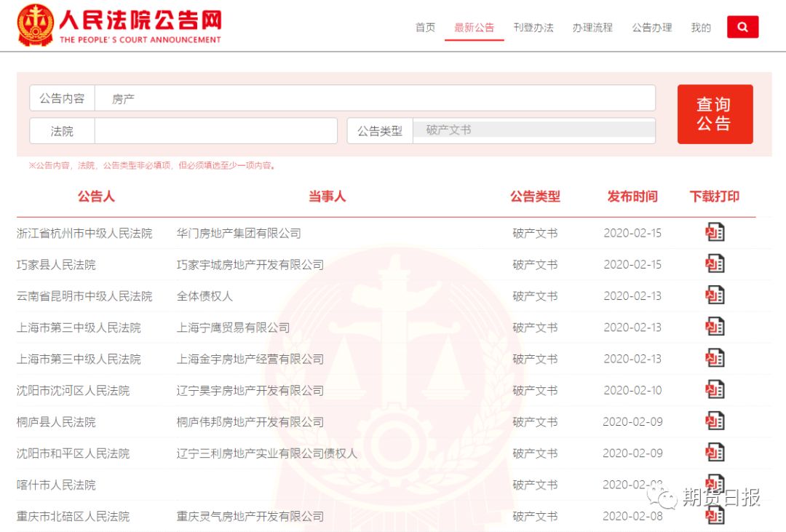Download PDF for 重庆灵气房地产开发有限公司 notice
Screen dimensions: 786x532
coord(715,515)
